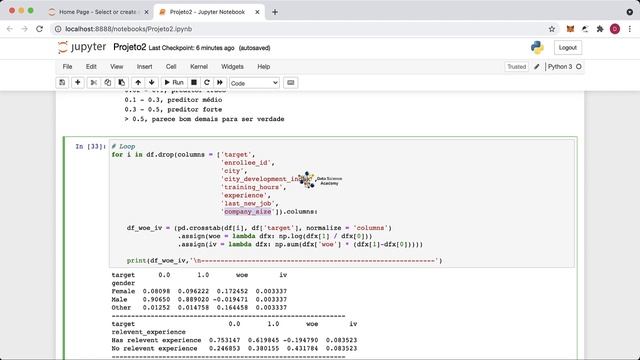640x360 pixels.
Task: Click the '# Loop' comment line
Action: point(123,146)
